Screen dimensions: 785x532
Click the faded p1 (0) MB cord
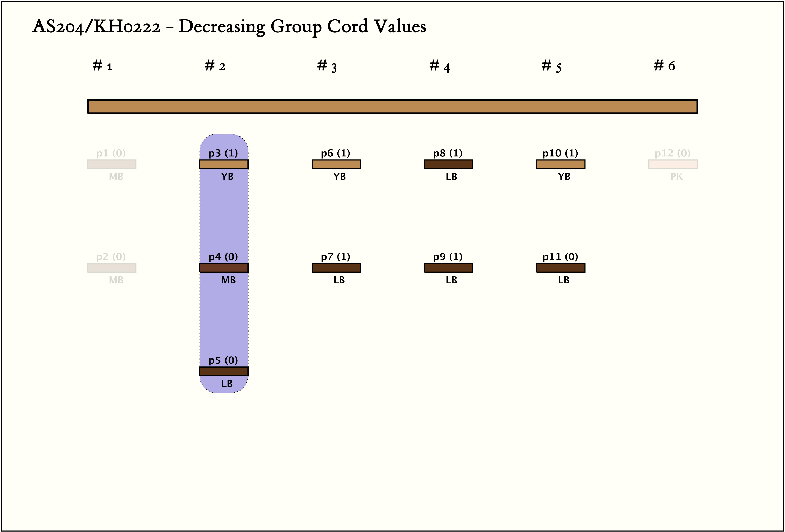[x=111, y=164]
